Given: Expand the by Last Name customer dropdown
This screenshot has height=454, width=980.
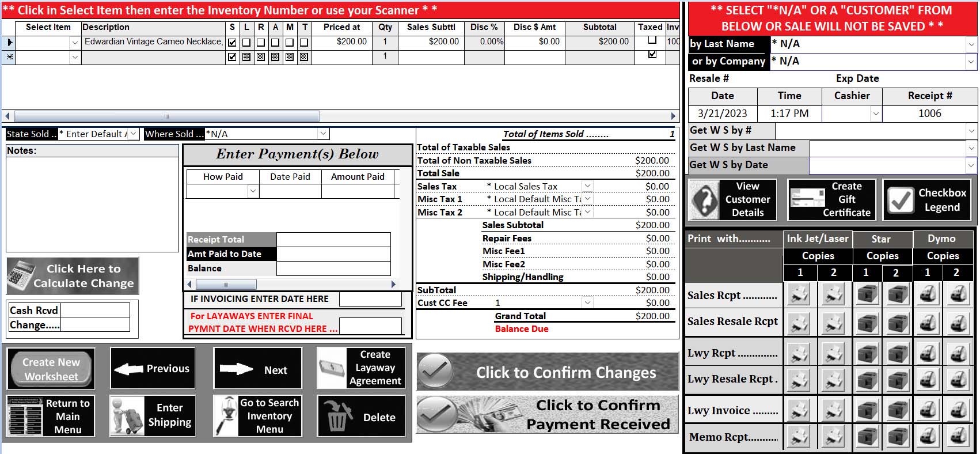Looking at the screenshot, I should pyautogui.click(x=971, y=44).
